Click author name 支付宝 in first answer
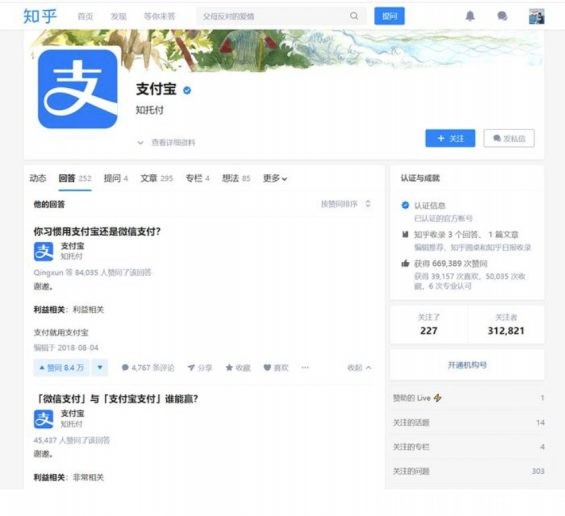Screen dimensions: 565x516 tap(72, 246)
